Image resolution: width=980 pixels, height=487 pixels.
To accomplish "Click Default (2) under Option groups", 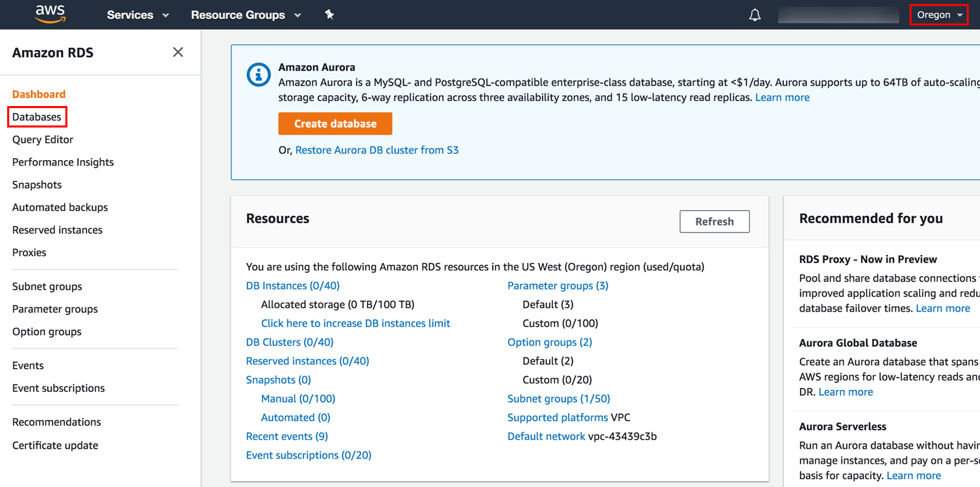I will point(548,361).
